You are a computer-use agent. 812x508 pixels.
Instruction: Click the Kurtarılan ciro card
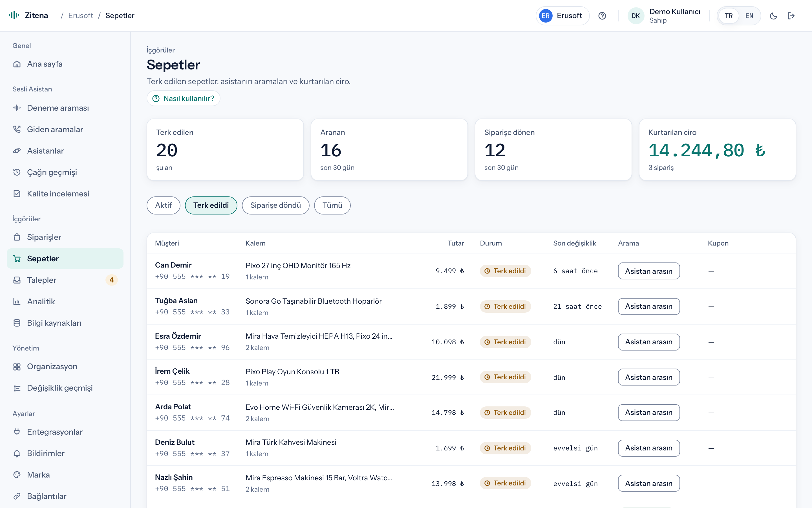tap(717, 150)
